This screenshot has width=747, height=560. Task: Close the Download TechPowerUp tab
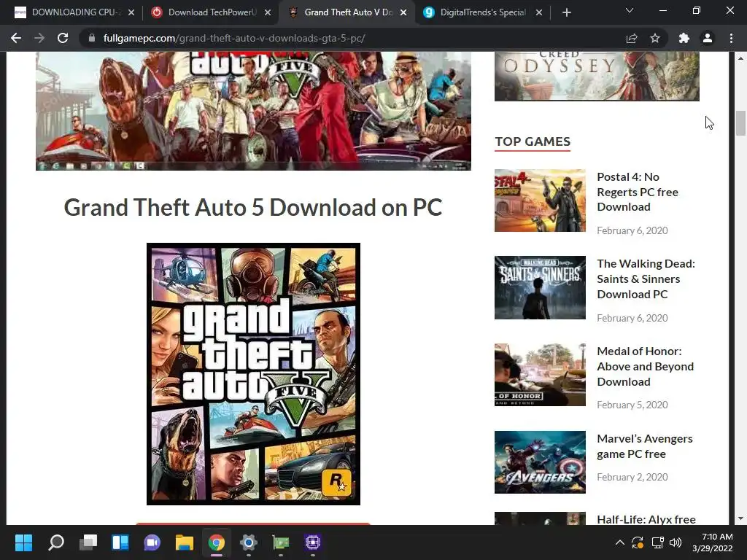pos(268,12)
